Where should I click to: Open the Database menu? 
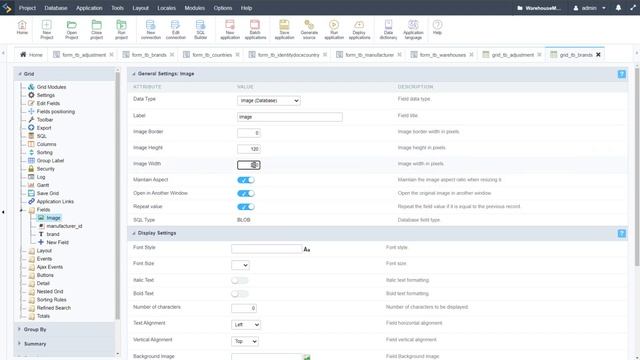[x=56, y=8]
